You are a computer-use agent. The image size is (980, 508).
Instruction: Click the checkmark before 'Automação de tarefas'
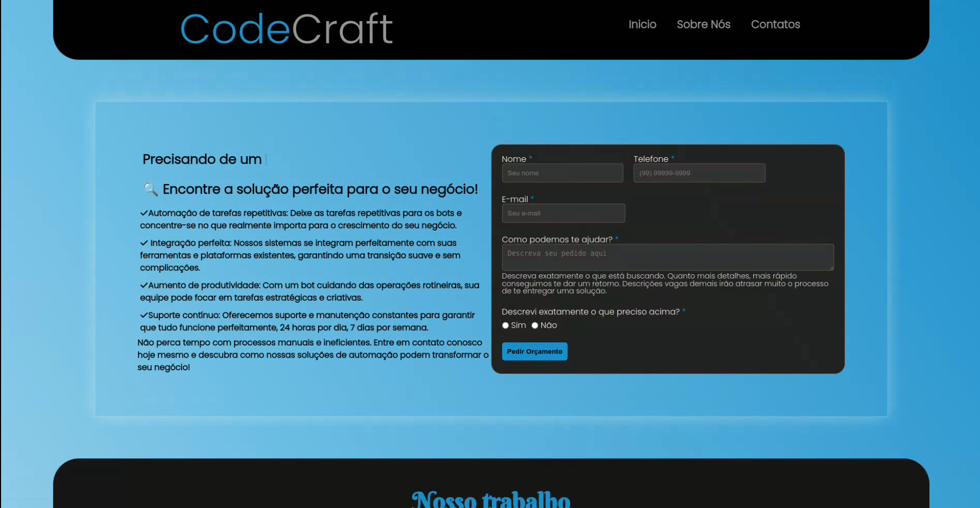143,213
